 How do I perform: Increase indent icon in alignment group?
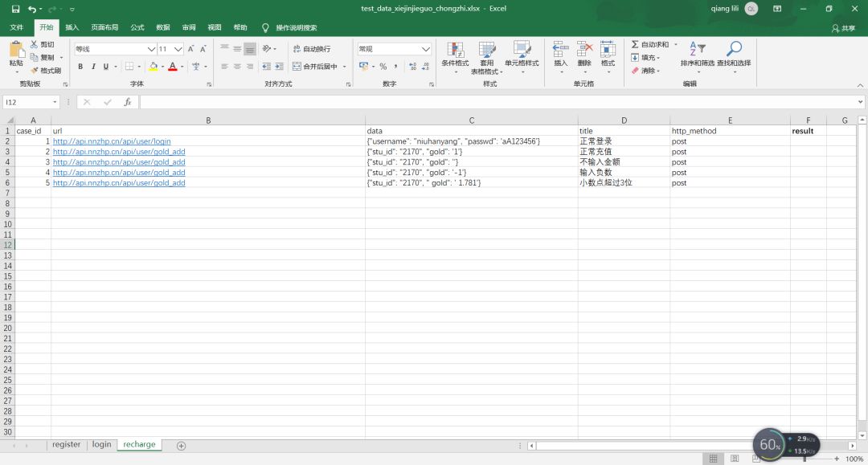pos(279,67)
